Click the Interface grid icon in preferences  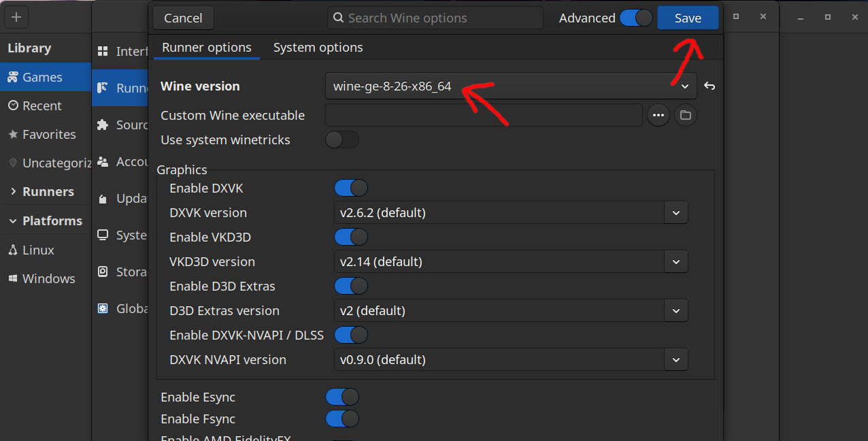(x=103, y=52)
